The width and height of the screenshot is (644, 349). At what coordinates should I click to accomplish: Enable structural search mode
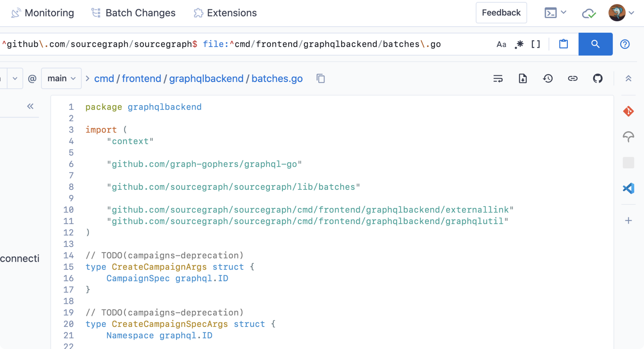535,44
